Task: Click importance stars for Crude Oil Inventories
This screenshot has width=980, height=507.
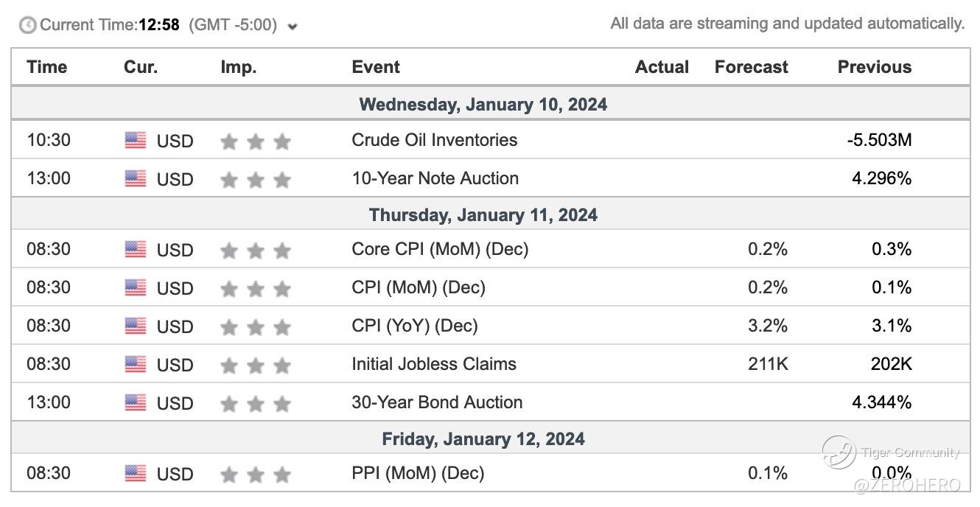Action: pos(255,141)
